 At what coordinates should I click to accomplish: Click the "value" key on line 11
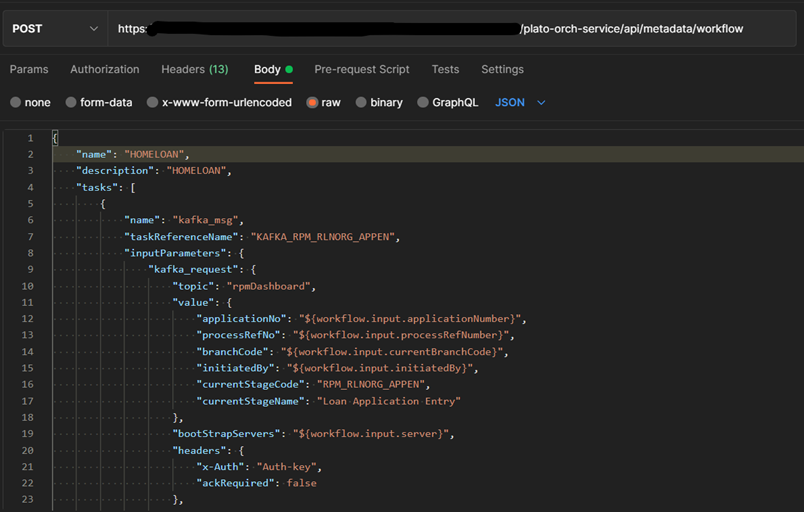pos(193,302)
